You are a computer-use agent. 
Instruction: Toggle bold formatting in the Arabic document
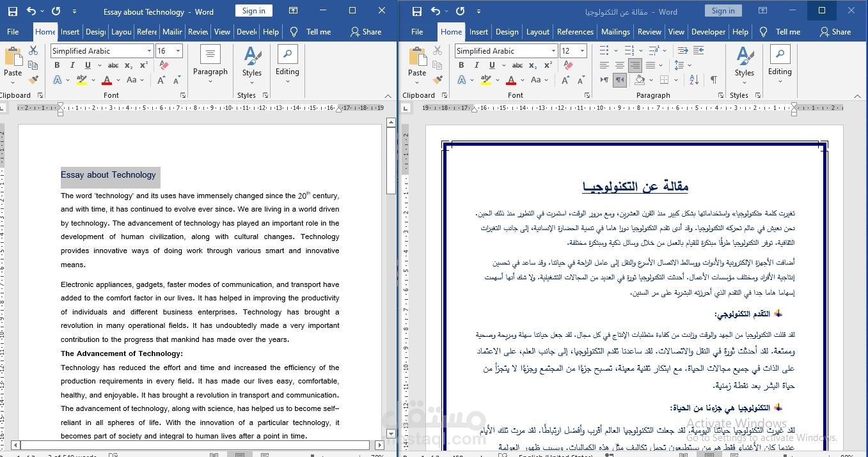[461, 65]
